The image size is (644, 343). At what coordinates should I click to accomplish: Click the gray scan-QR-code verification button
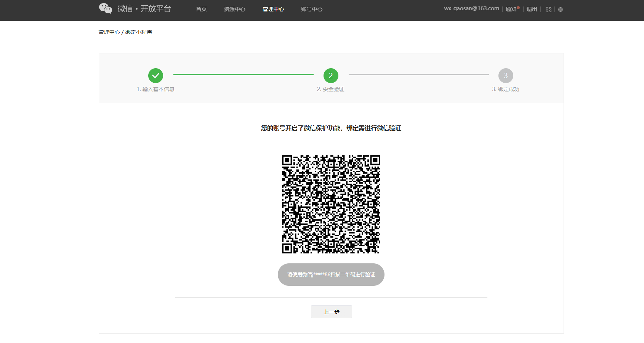click(331, 274)
